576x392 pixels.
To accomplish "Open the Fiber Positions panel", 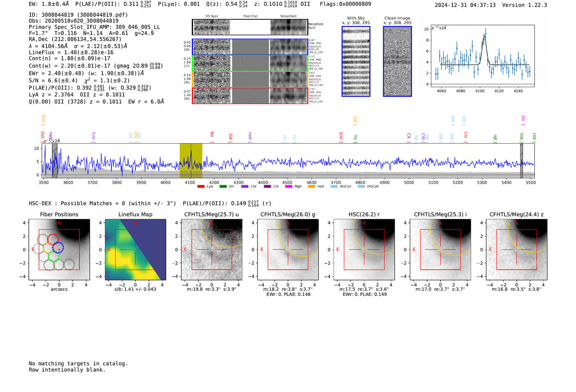I will (x=59, y=249).
